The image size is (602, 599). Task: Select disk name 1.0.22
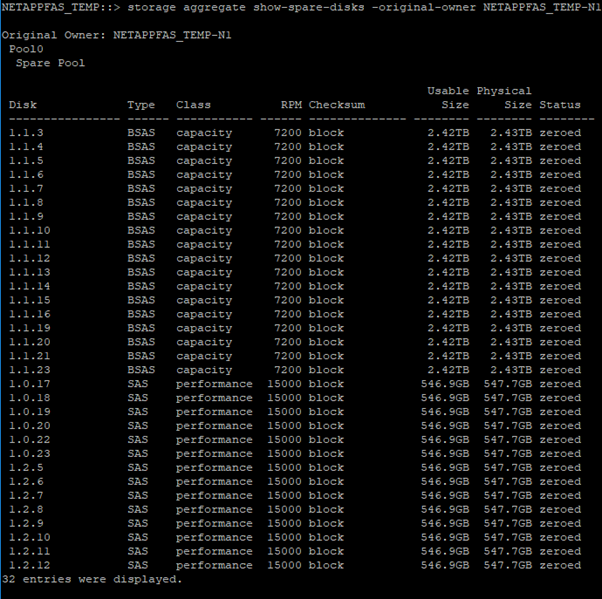(30, 440)
